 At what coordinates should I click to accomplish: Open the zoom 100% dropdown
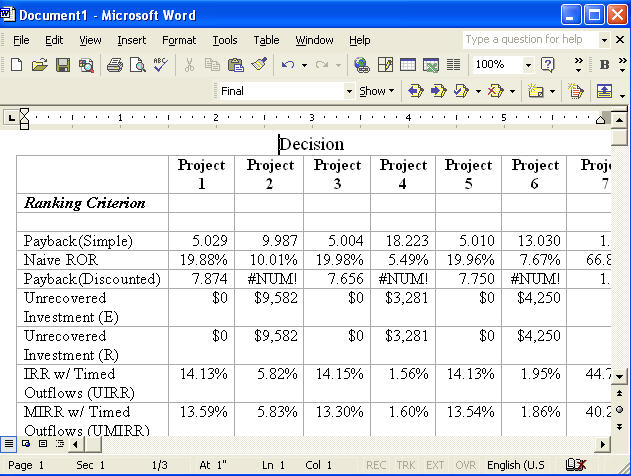[x=528, y=65]
